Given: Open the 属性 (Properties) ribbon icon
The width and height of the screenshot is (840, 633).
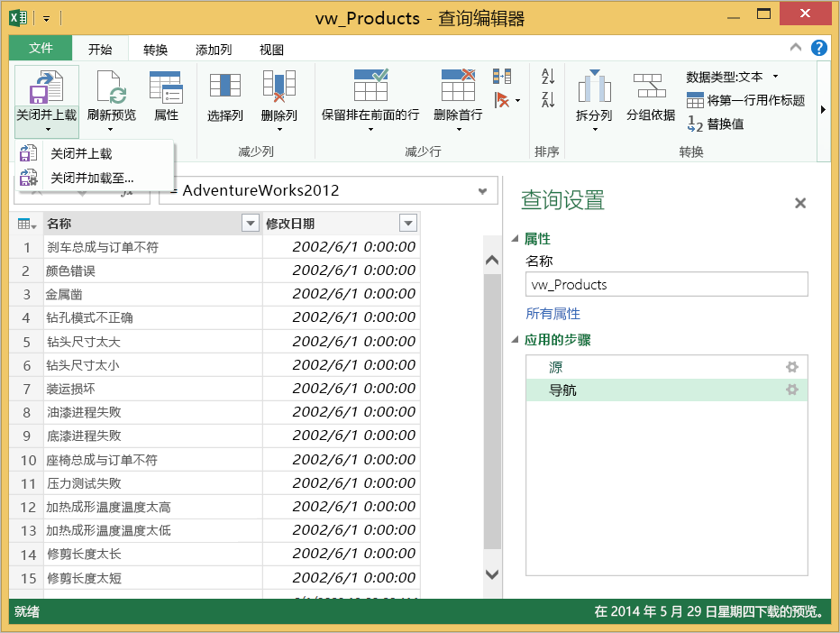Looking at the screenshot, I should [x=166, y=87].
